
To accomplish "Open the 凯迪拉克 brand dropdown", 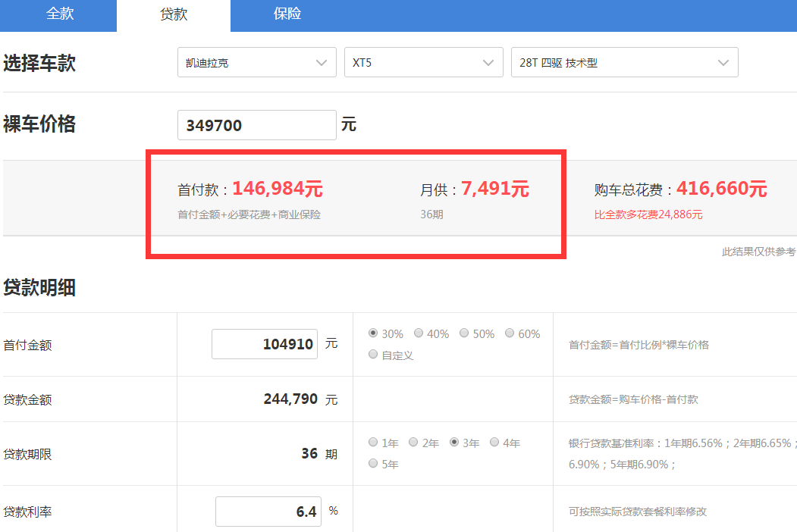I will coord(256,62).
